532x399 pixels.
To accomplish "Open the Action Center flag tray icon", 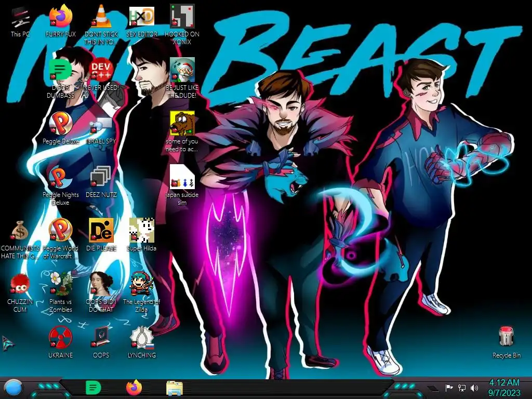I will tap(449, 388).
